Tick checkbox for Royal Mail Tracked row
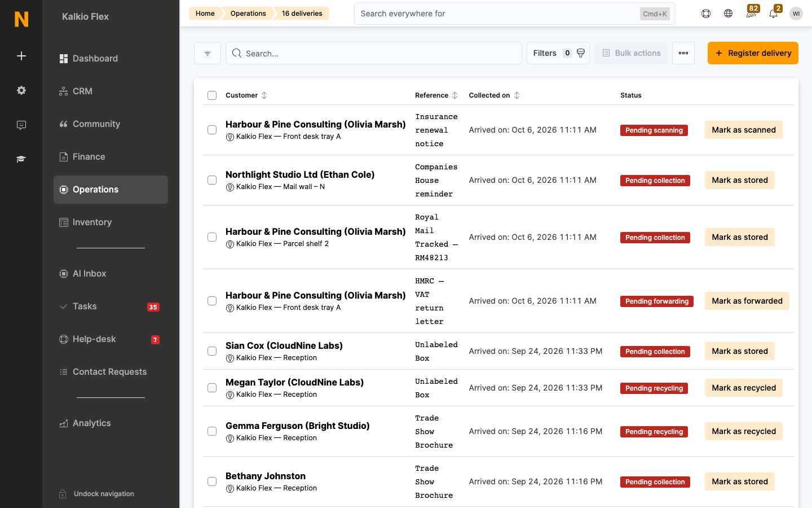Viewport: 812px width, 508px height. (x=212, y=237)
